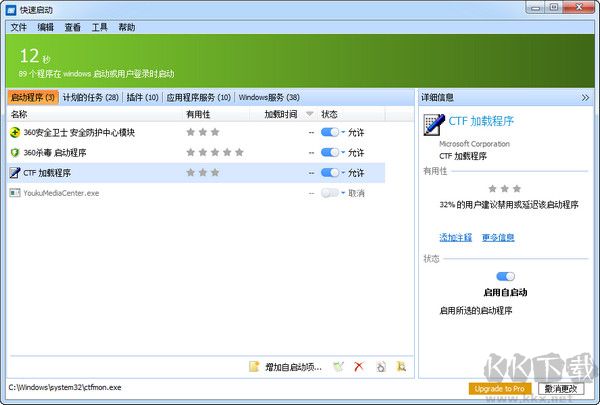
Task: Switch to 计划的任务 (28) tab
Action: click(x=91, y=98)
